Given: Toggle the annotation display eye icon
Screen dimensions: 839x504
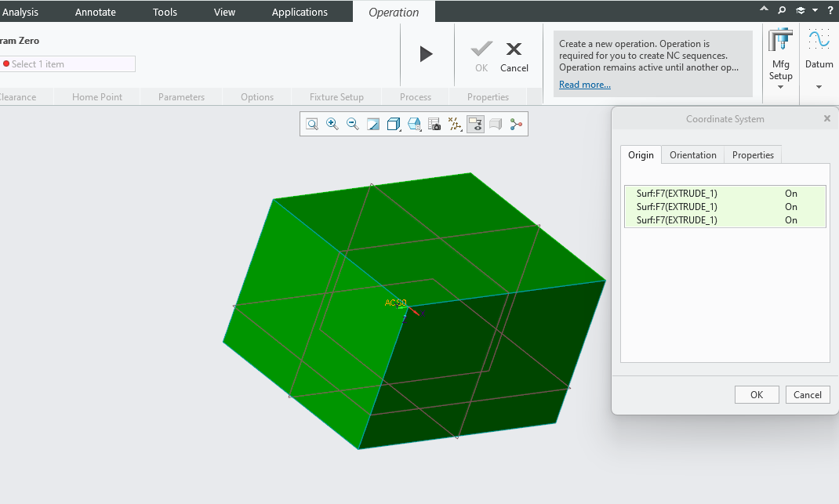Looking at the screenshot, I should (x=475, y=124).
